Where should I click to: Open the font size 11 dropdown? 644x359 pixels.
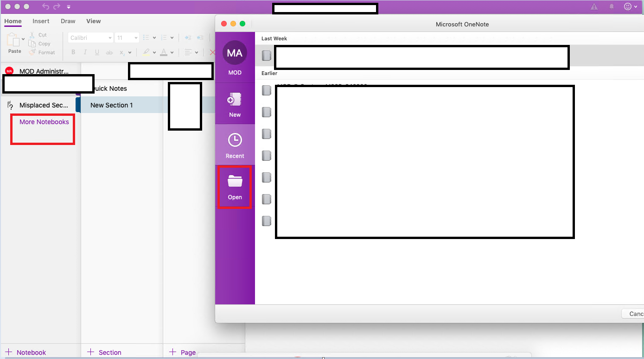(127, 38)
